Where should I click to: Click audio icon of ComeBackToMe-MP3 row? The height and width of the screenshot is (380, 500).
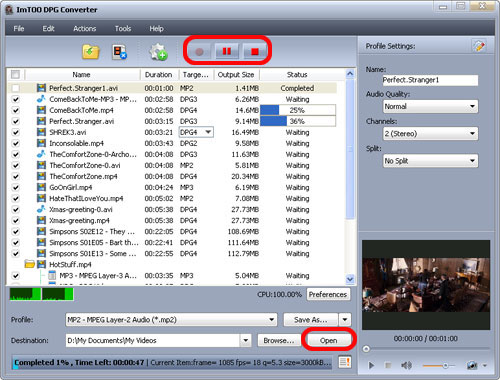[41, 99]
